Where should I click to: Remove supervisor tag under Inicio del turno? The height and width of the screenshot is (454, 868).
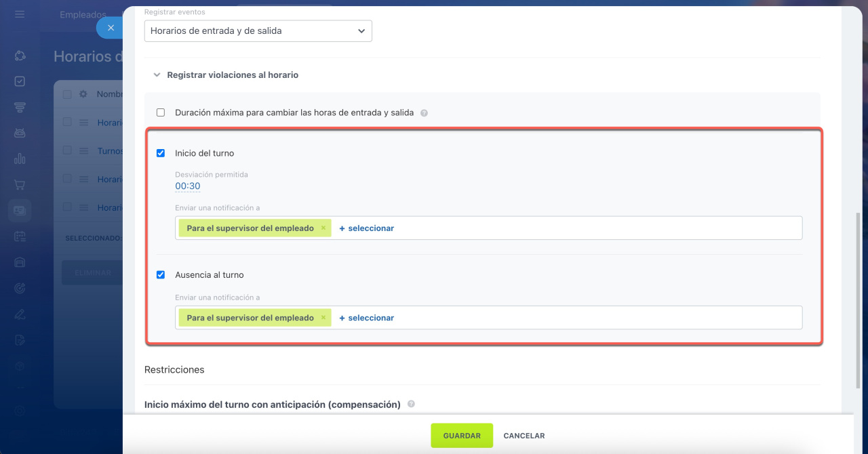coord(323,228)
